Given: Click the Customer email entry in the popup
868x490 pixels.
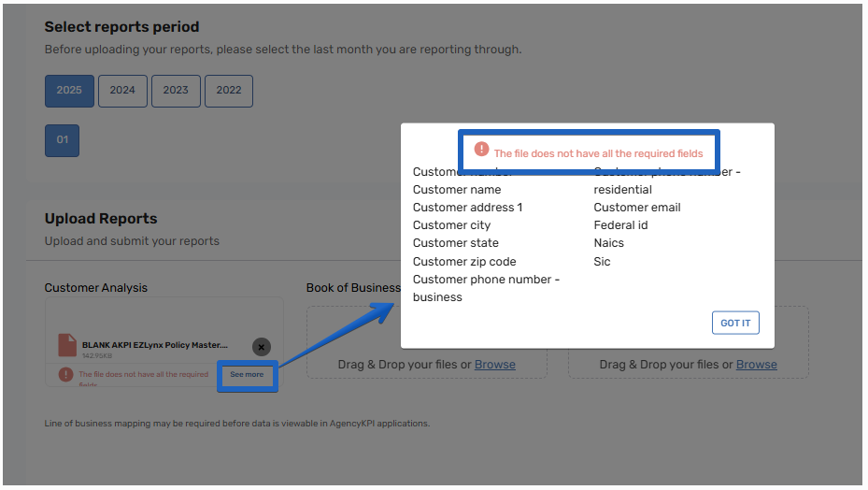Looking at the screenshot, I should coord(637,208).
